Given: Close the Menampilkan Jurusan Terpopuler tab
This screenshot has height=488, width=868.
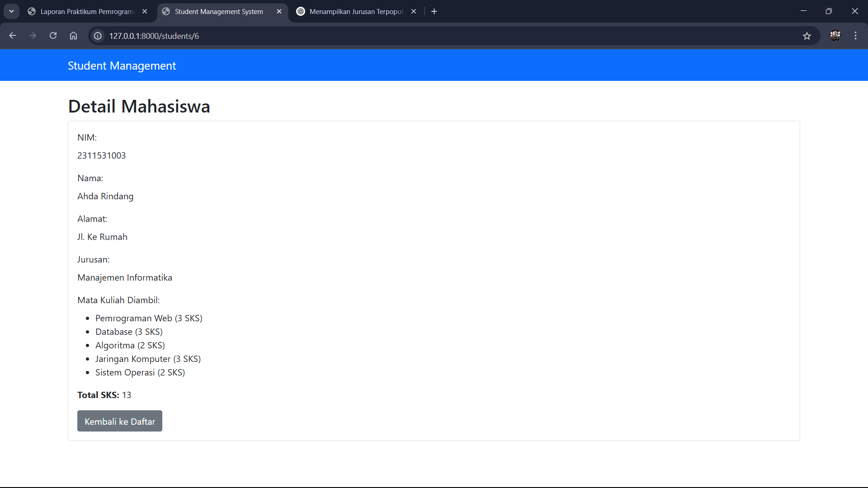Looking at the screenshot, I should point(413,11).
